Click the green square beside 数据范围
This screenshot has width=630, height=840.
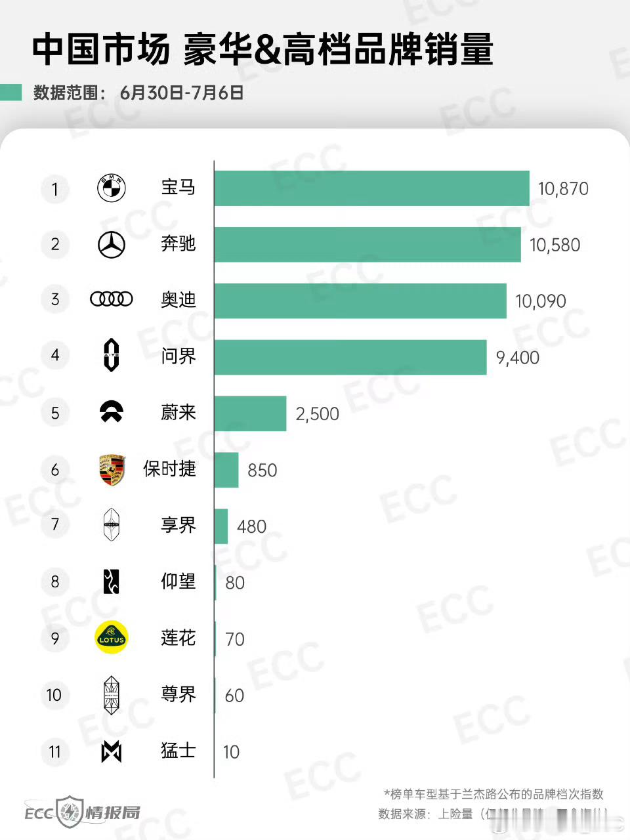pos(11,93)
